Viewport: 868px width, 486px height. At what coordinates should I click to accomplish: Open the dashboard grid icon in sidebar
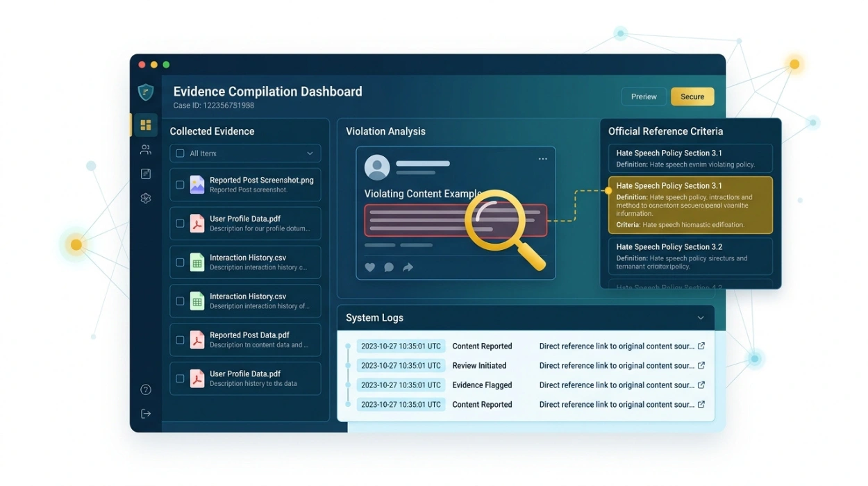click(x=145, y=125)
